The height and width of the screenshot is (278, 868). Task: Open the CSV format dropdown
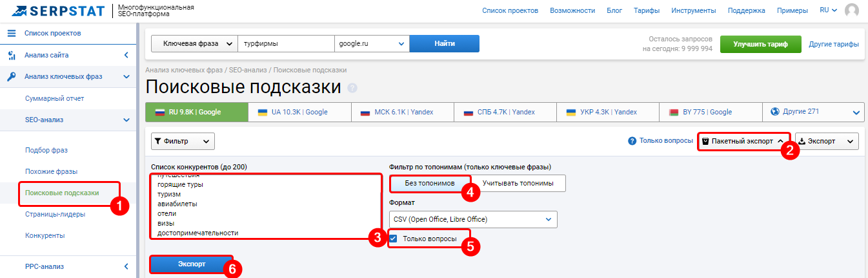click(473, 219)
